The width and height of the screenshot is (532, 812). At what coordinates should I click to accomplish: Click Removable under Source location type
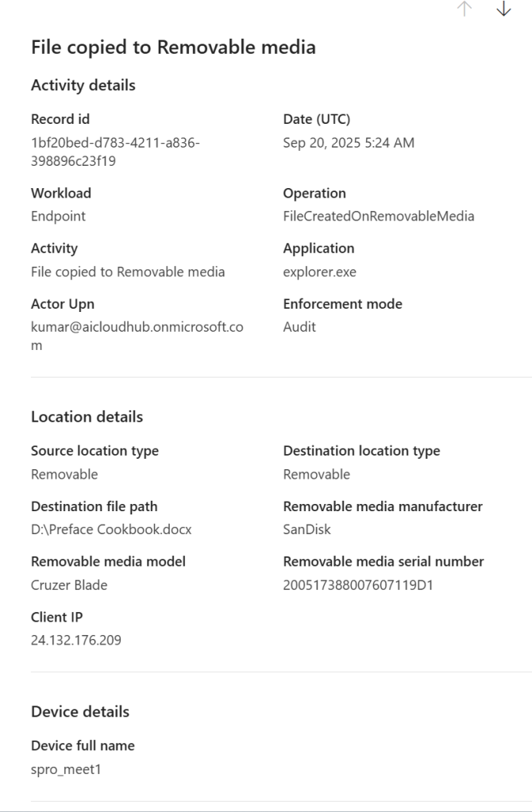pyautogui.click(x=64, y=474)
